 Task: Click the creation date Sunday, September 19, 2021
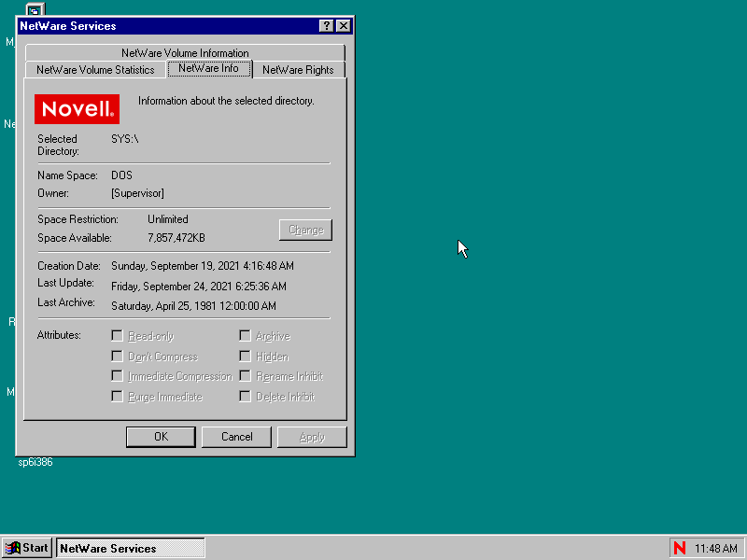(203, 266)
